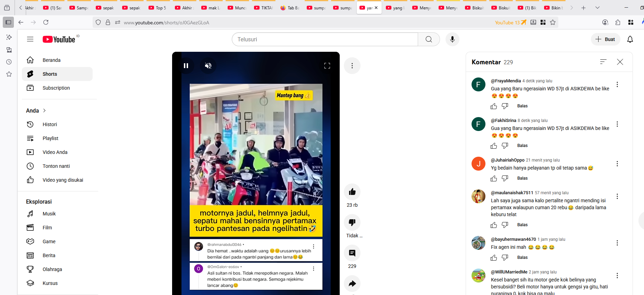Go to Beranda in the sidebar
The height and width of the screenshot is (295, 644).
pyautogui.click(x=57, y=60)
